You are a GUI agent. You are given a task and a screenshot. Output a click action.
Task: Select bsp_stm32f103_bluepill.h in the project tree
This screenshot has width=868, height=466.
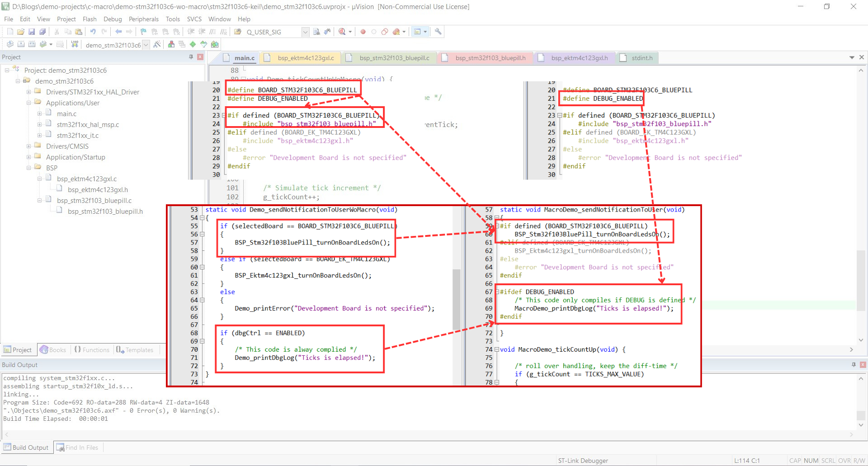(x=105, y=211)
